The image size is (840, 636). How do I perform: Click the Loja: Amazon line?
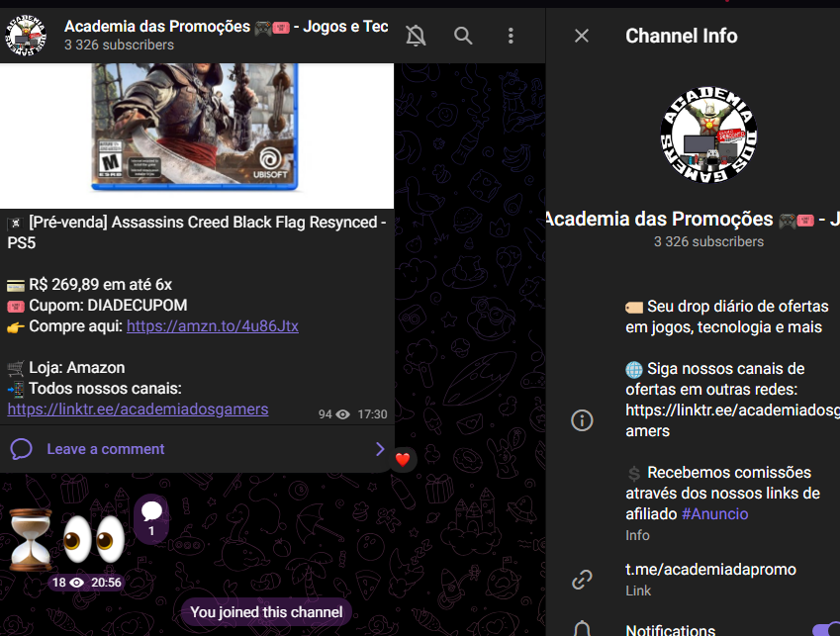point(66,368)
